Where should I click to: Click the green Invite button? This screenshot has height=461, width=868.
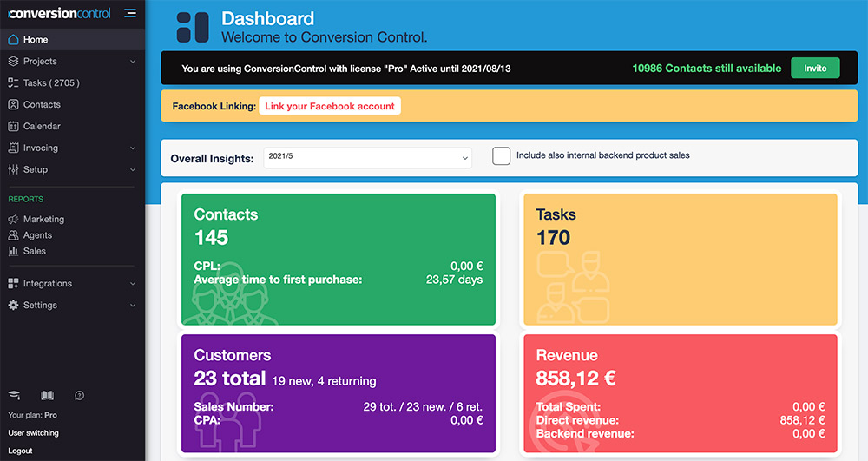pos(814,69)
